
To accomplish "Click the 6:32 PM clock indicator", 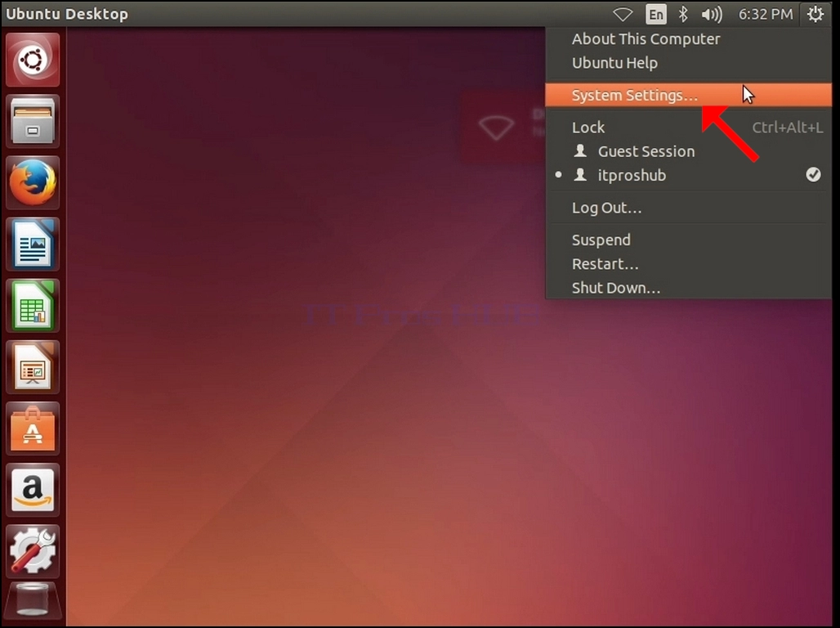I will pyautogui.click(x=766, y=14).
